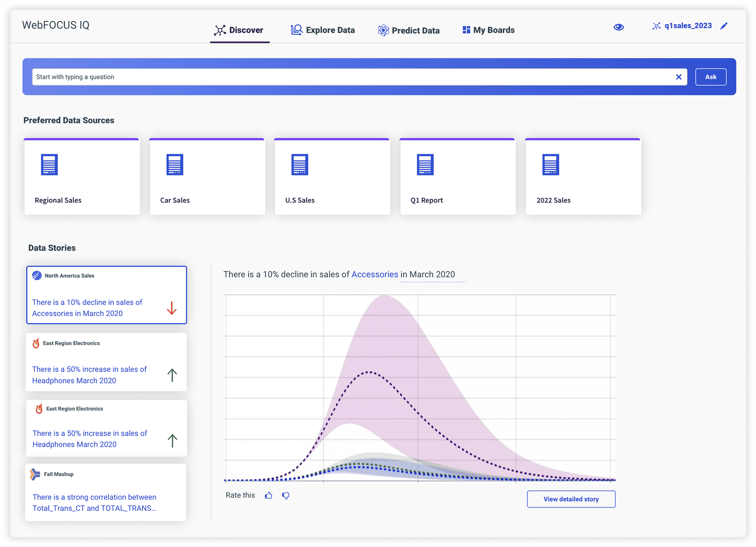
Task: Open the Predict Data tab
Action: 408,30
